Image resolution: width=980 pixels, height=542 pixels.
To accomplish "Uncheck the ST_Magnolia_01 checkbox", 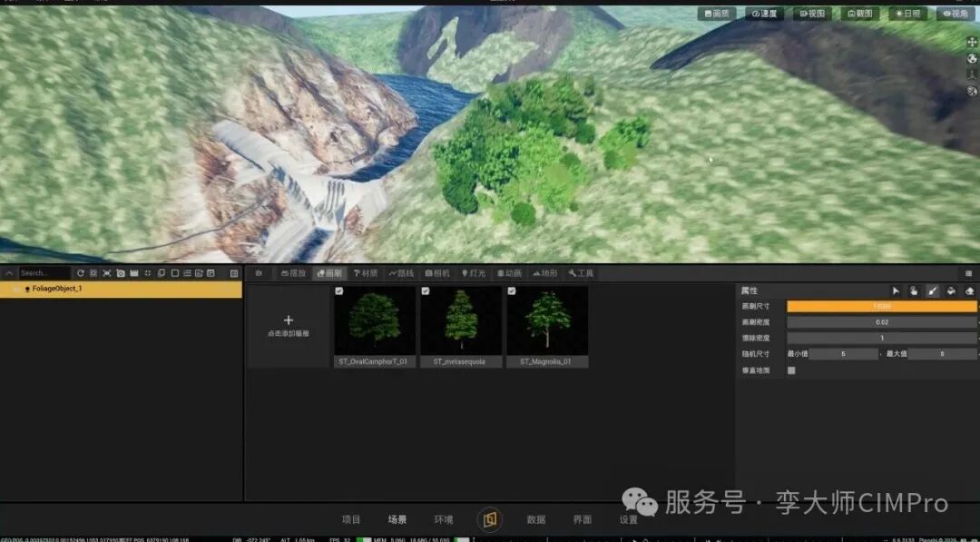I will 511,291.
